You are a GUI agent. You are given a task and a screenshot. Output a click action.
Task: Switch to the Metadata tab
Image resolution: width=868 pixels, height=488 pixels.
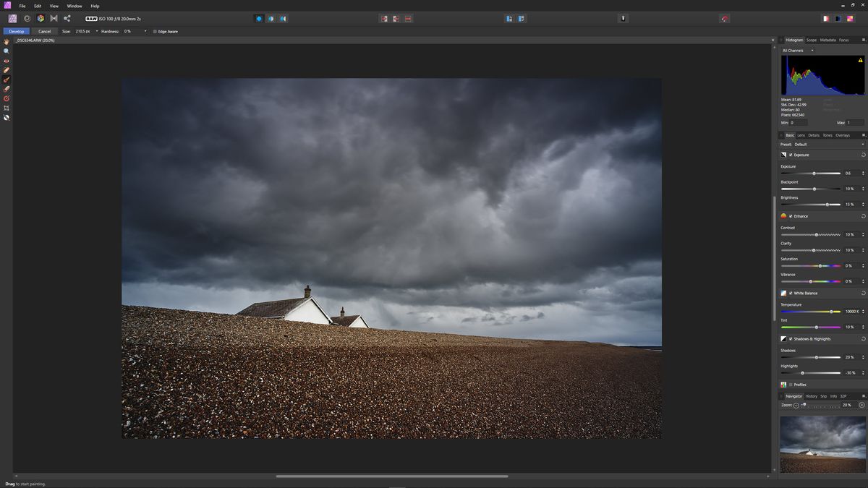[x=827, y=40]
